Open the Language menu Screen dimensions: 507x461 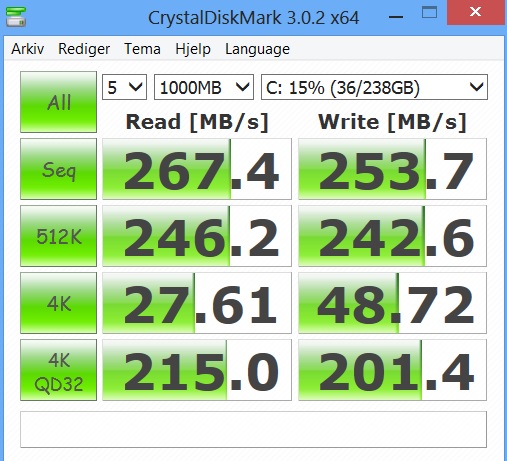coord(257,49)
